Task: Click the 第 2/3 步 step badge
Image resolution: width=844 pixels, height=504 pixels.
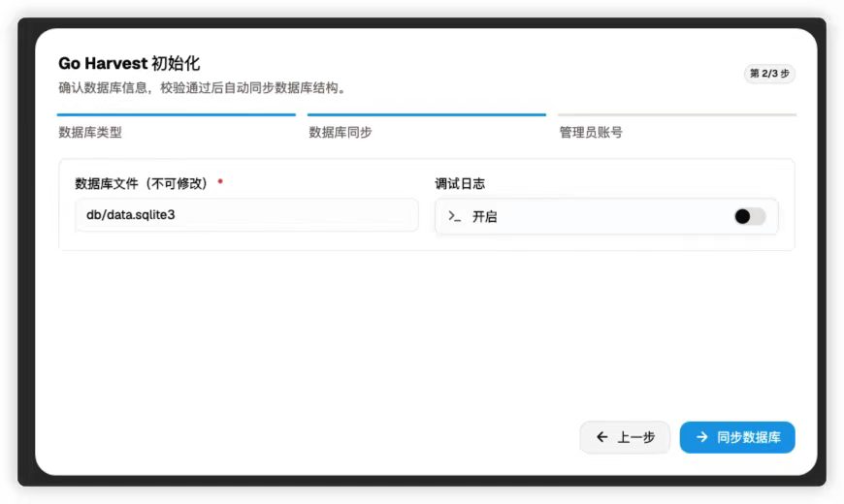Action: (769, 73)
